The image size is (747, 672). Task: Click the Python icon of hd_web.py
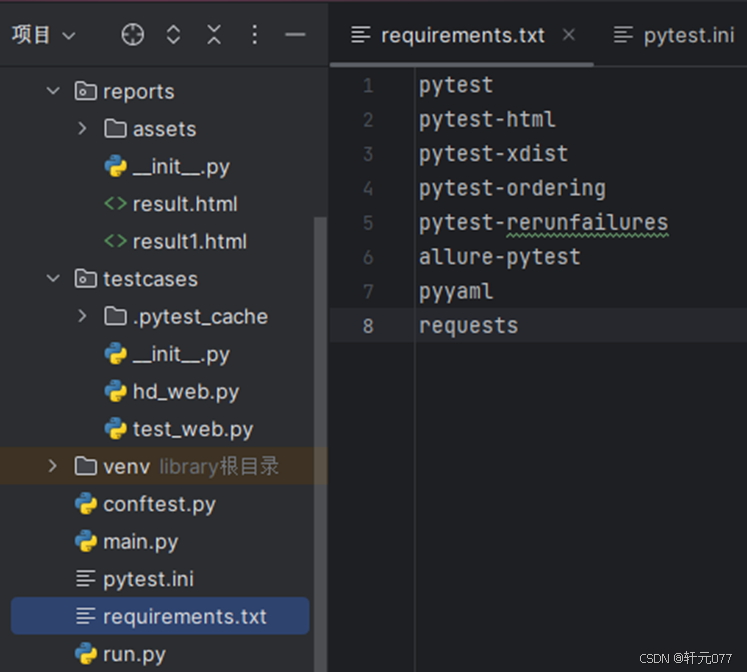(115, 391)
